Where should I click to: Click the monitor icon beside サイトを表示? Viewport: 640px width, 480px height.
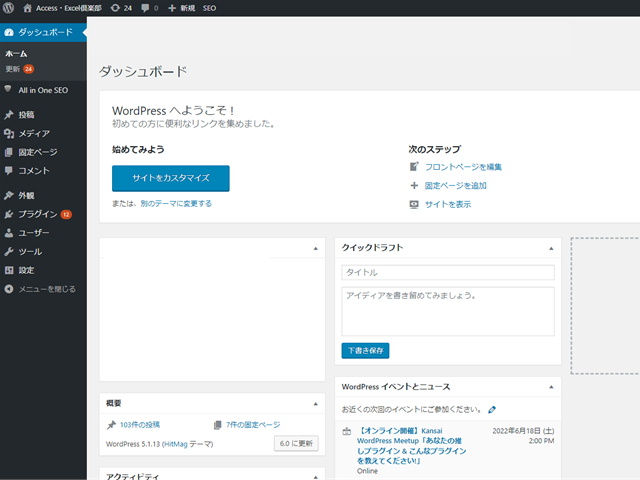[x=414, y=204]
